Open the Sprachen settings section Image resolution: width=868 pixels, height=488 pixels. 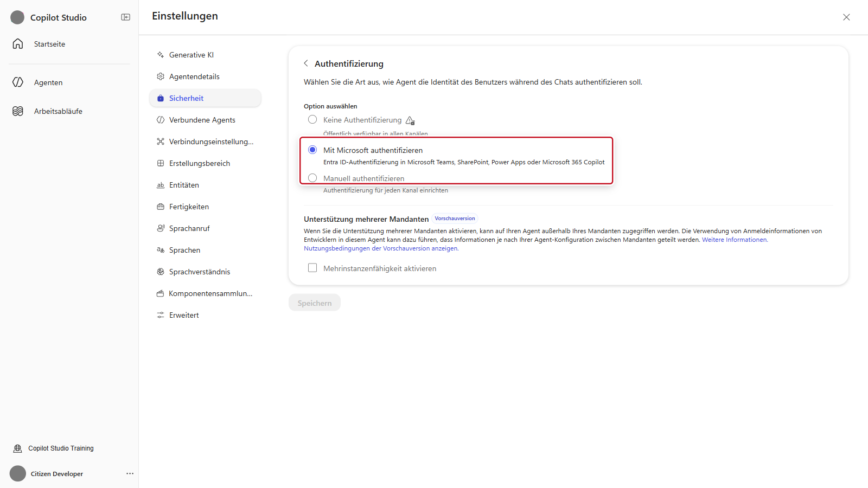pyautogui.click(x=205, y=250)
